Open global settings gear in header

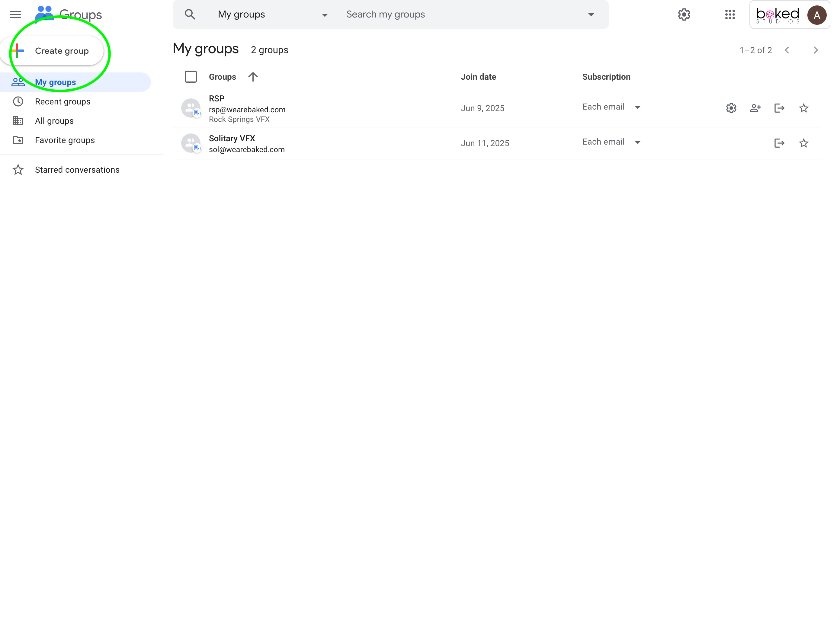pyautogui.click(x=684, y=14)
